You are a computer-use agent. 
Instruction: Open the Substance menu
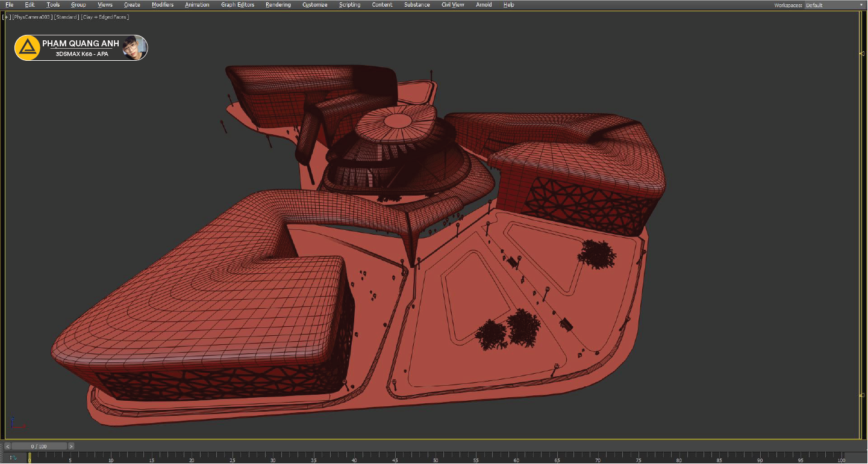click(x=417, y=5)
